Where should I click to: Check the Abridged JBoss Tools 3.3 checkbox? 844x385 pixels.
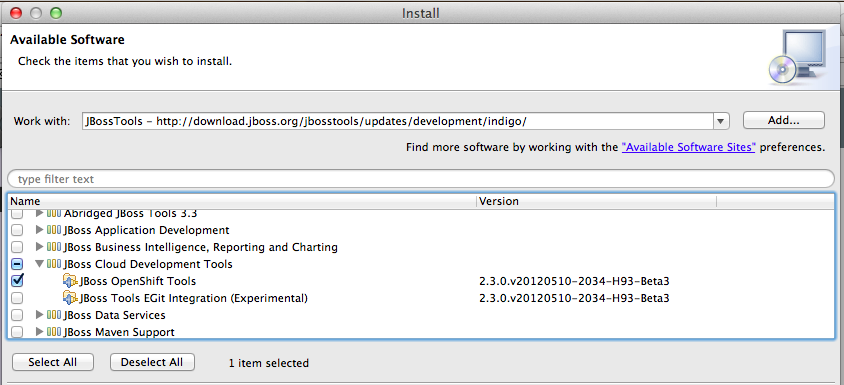click(x=17, y=214)
